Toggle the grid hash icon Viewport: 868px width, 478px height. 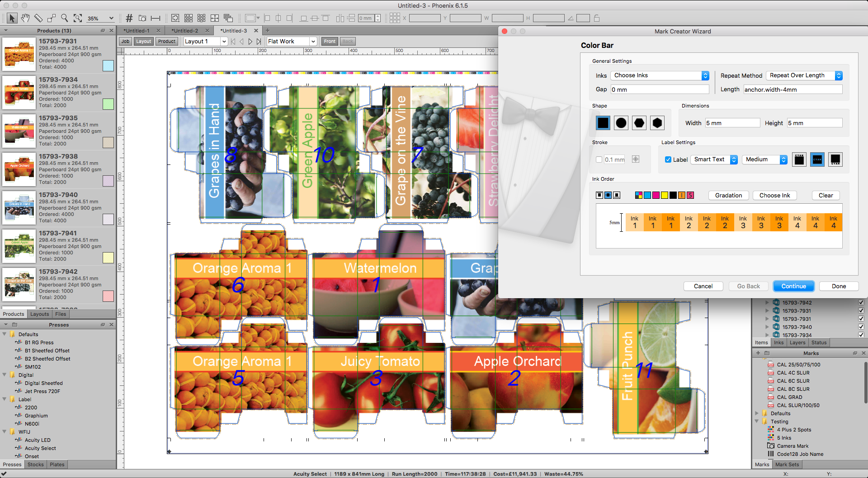(x=129, y=18)
